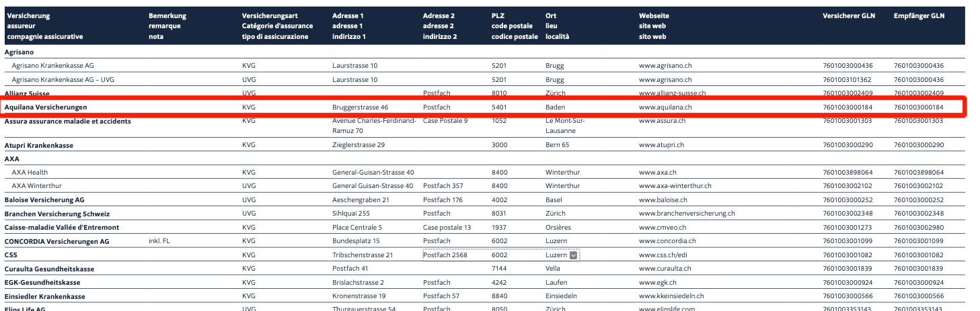980x311 pixels.
Task: Click the Empfänger GLN column header
Action: [919, 16]
